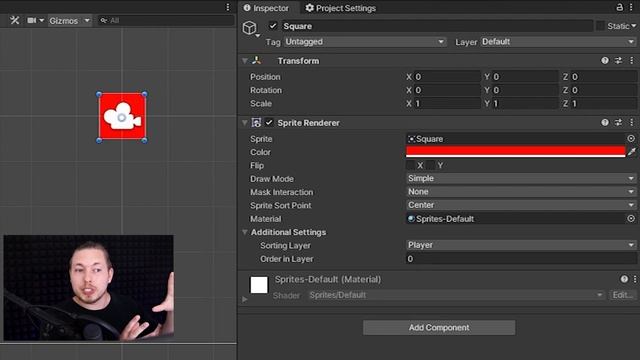Screen dimensions: 640x360
Task: Click the Transform component icon
Action: point(256,61)
